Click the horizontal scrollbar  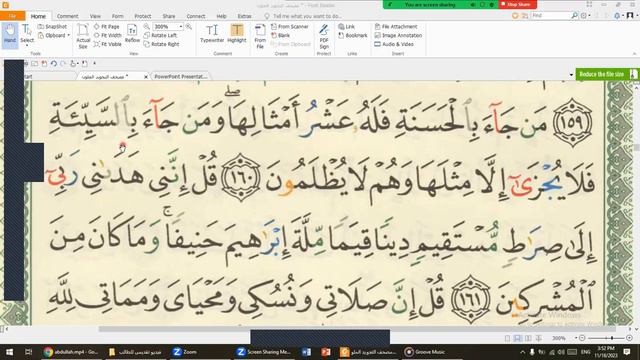point(357,329)
